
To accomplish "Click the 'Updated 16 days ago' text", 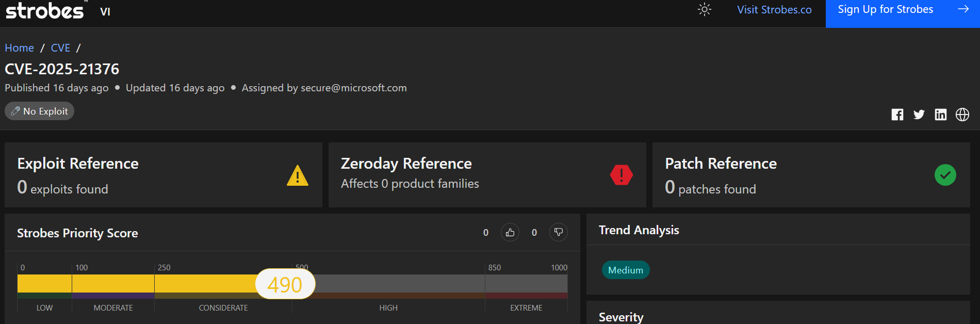I will (x=175, y=88).
